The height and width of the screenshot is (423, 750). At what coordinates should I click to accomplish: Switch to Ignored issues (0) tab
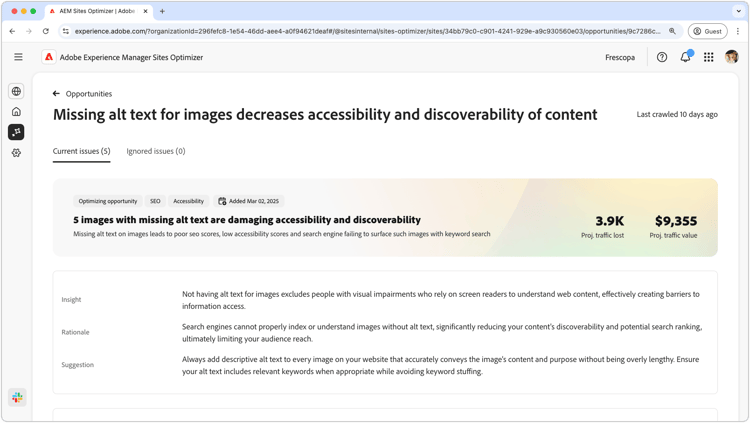(x=155, y=151)
